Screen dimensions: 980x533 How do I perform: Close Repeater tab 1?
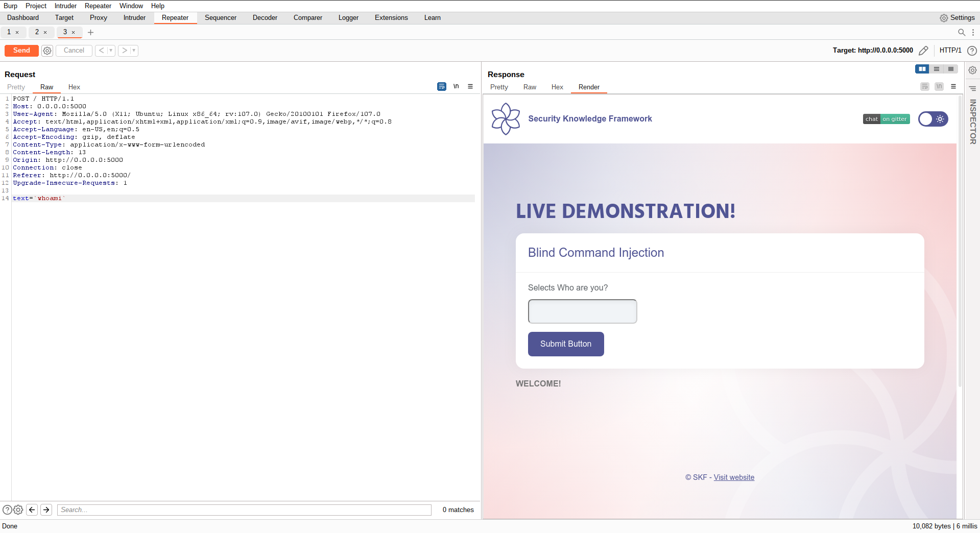tap(17, 32)
